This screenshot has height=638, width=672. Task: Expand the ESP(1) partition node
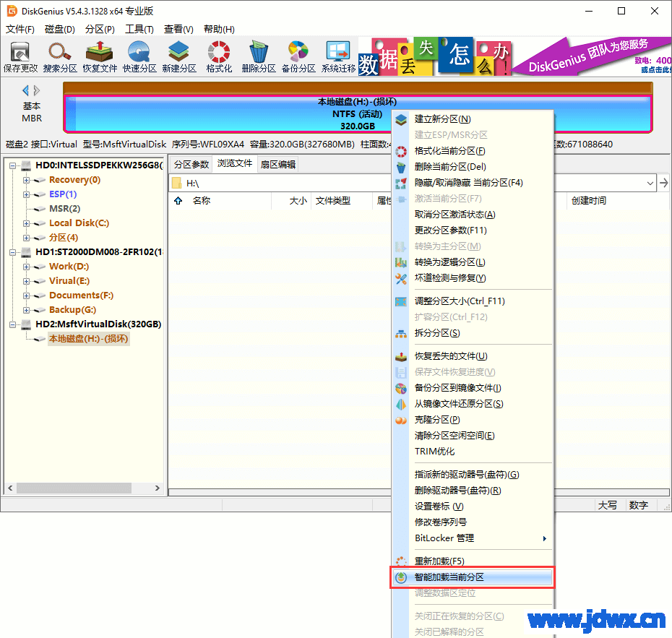(27, 194)
